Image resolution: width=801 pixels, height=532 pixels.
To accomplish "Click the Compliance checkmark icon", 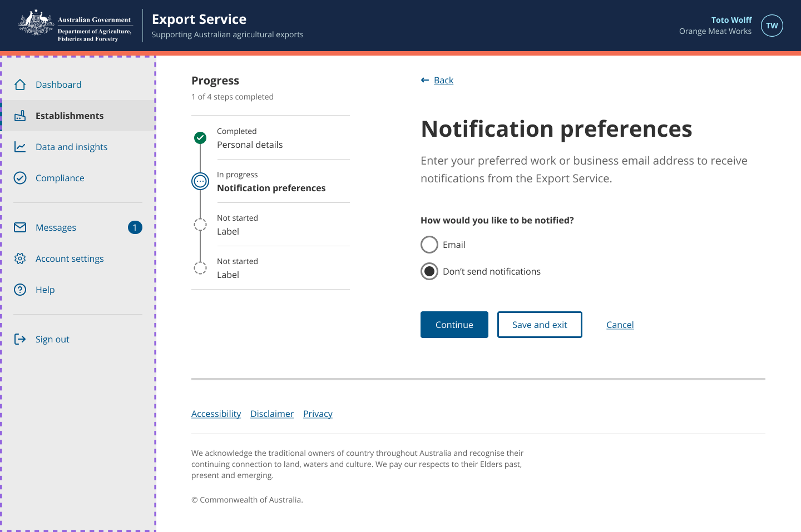I will coord(20,178).
